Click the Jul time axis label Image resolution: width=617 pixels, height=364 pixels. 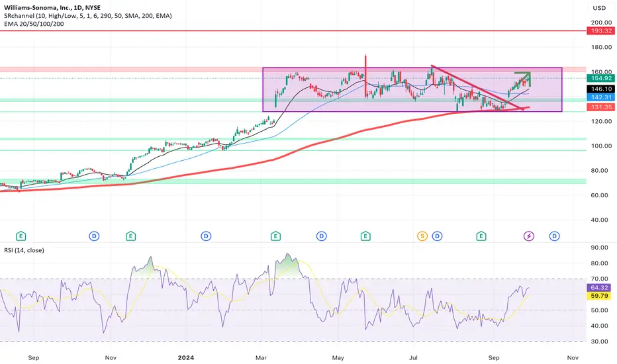click(413, 357)
